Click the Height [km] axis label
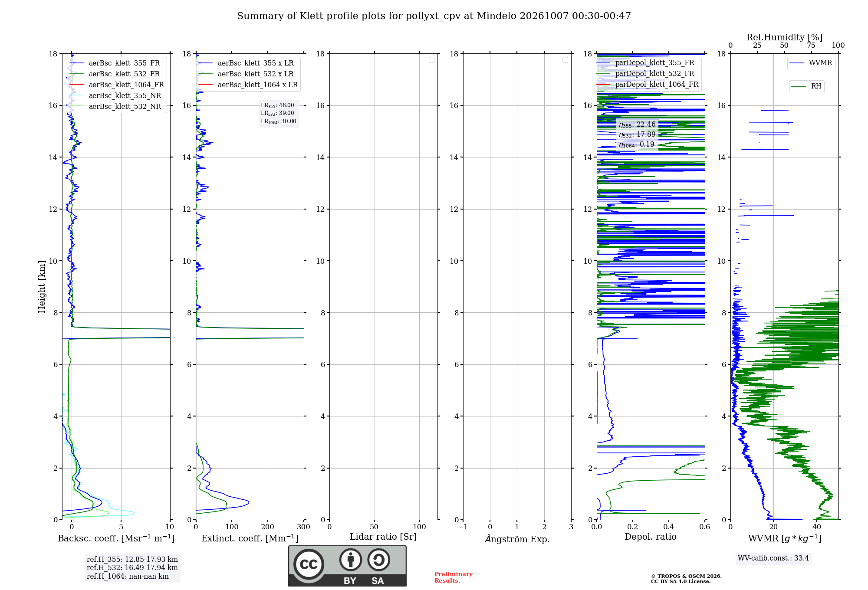This screenshot has width=868, height=590. (42, 287)
